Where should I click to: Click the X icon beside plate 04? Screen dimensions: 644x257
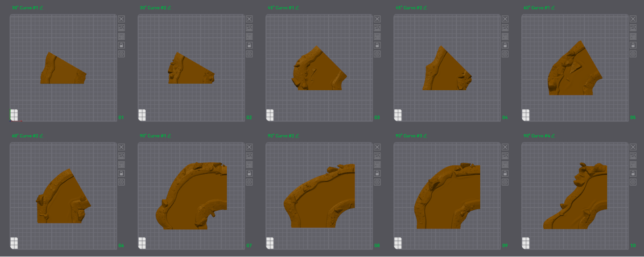tap(505, 19)
